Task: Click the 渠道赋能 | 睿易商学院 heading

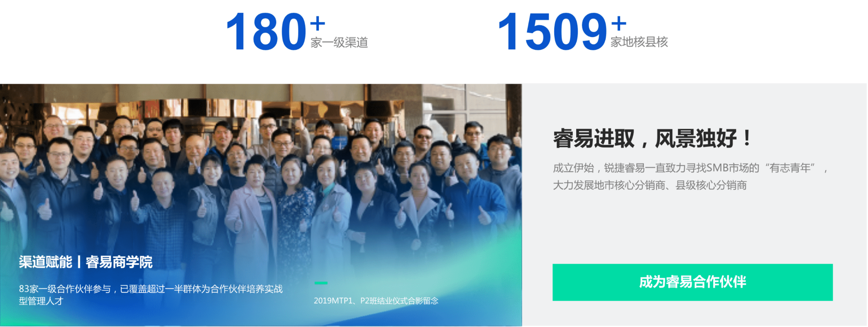Action: [x=86, y=262]
